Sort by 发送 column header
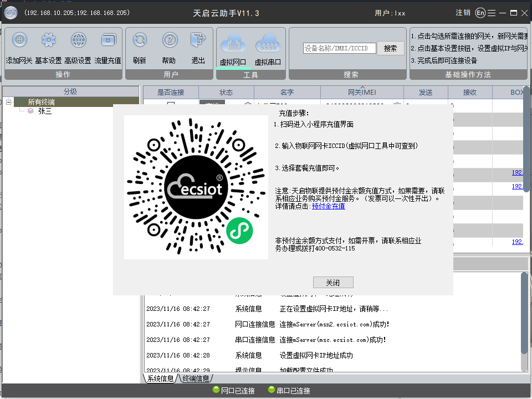 tap(426, 93)
